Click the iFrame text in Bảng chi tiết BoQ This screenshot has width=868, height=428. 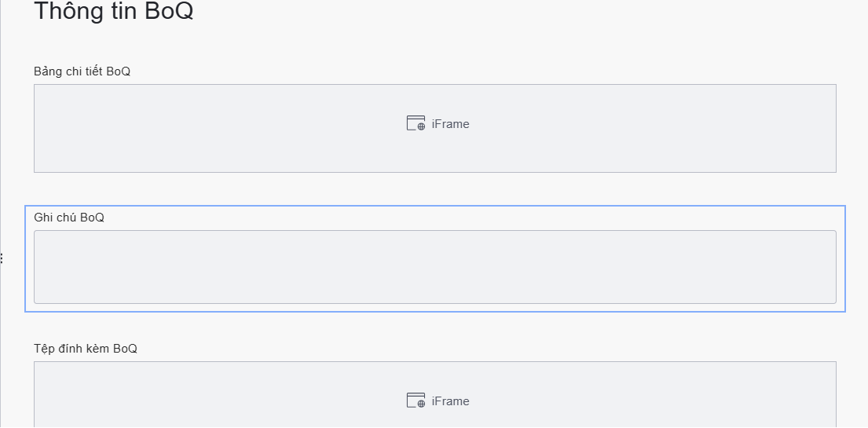pyautogui.click(x=450, y=124)
